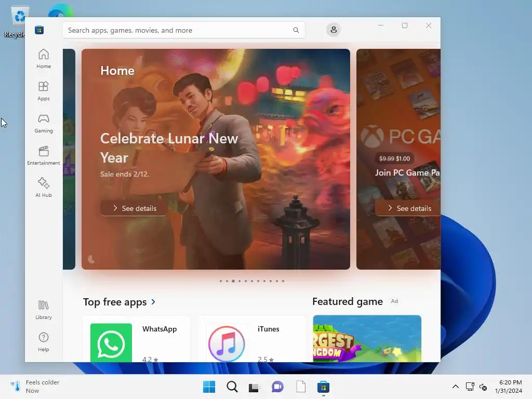Click the Microsoft Store logo icon
The width and height of the screenshot is (532, 399).
pos(39,30)
